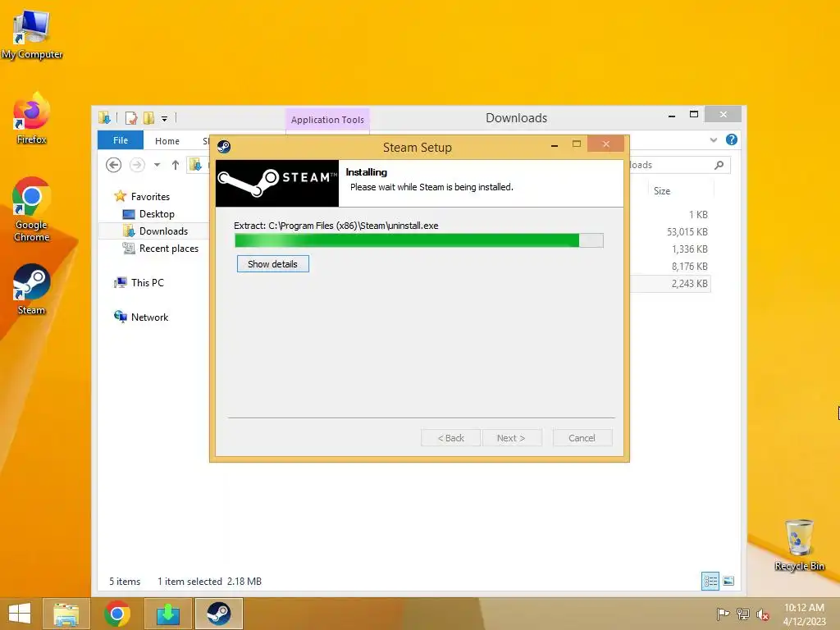Open the File tab in Explorer
Viewport: 840px width, 630px height.
[121, 140]
